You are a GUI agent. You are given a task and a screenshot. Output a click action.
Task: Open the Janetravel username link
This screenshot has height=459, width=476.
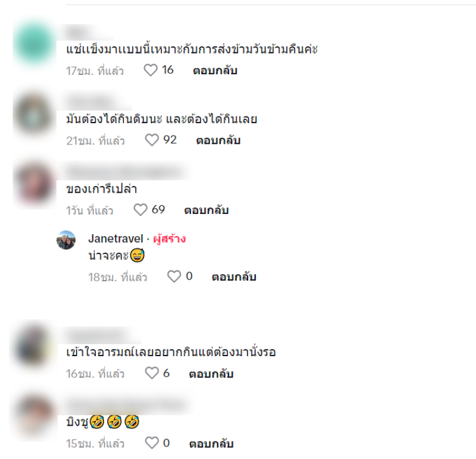click(115, 238)
